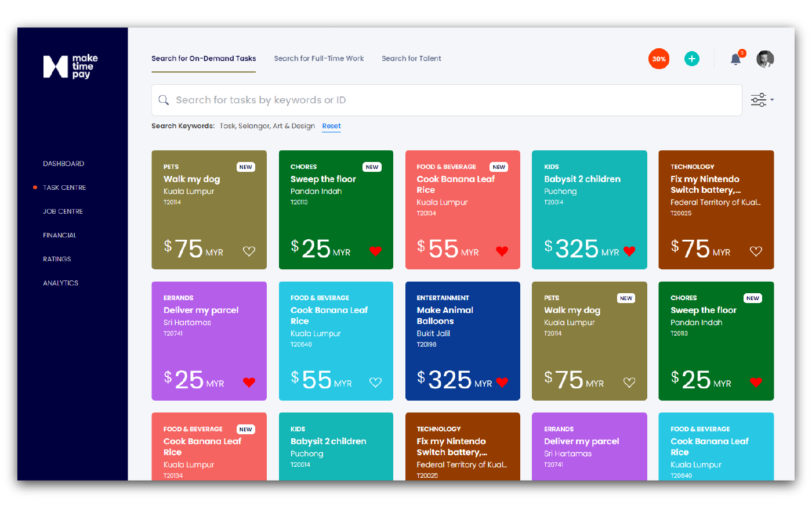Favorite the Fix my Nintendo Switch card priced $75
Viewport: 812px width, 508px height.
coord(756,251)
